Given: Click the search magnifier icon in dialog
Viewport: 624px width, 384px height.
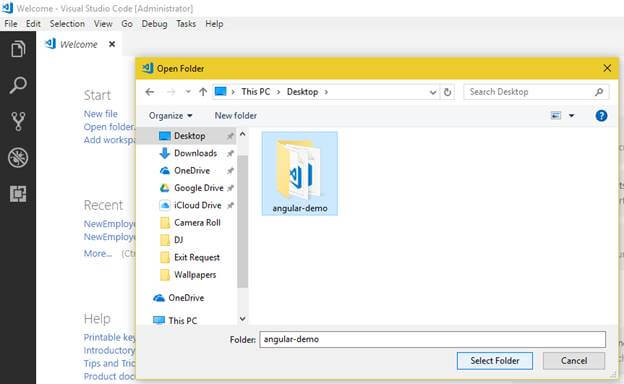Looking at the screenshot, I should click(x=599, y=92).
